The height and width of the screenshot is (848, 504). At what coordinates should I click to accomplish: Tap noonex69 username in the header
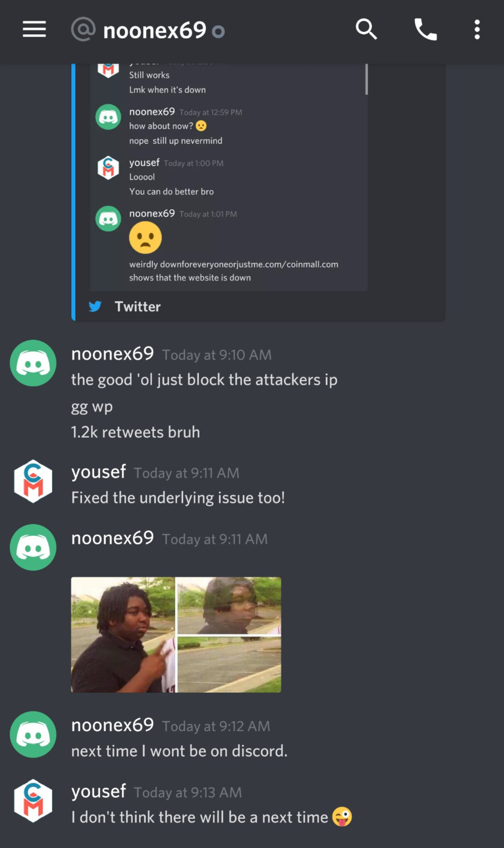click(155, 30)
